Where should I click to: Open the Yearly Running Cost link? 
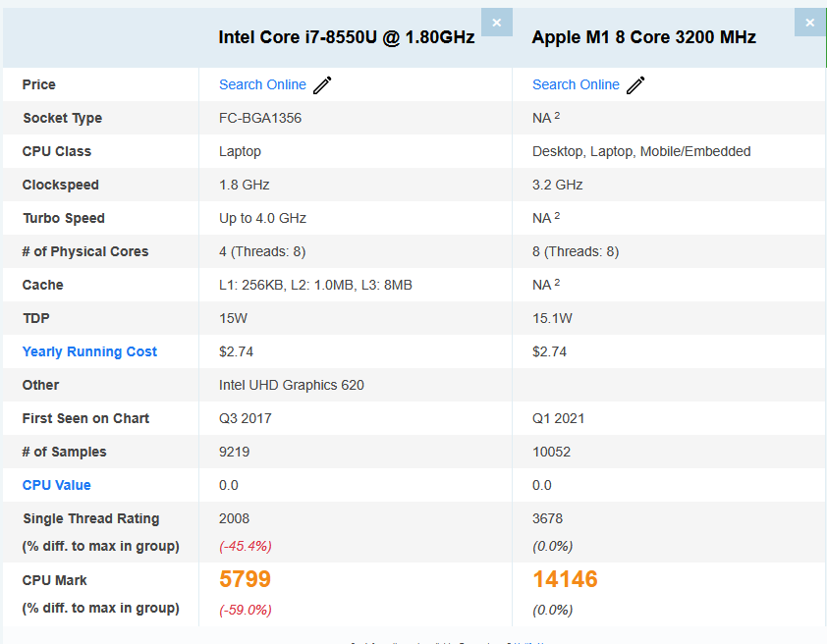coord(89,351)
